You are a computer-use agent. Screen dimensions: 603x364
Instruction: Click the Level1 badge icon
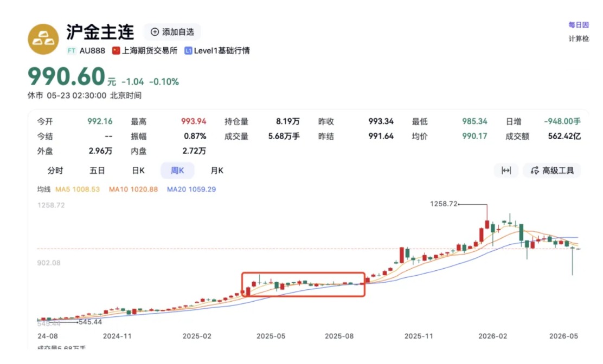click(188, 51)
